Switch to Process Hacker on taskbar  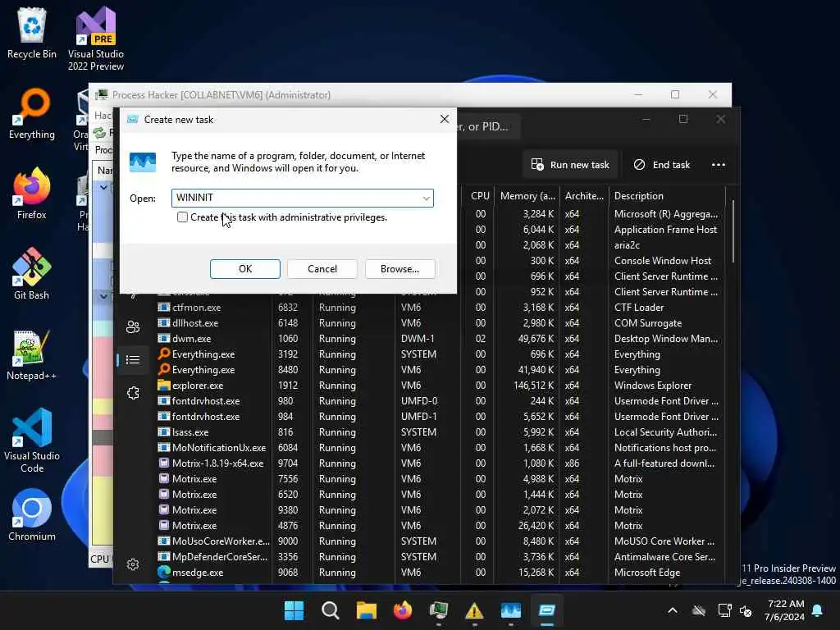[x=439, y=610]
